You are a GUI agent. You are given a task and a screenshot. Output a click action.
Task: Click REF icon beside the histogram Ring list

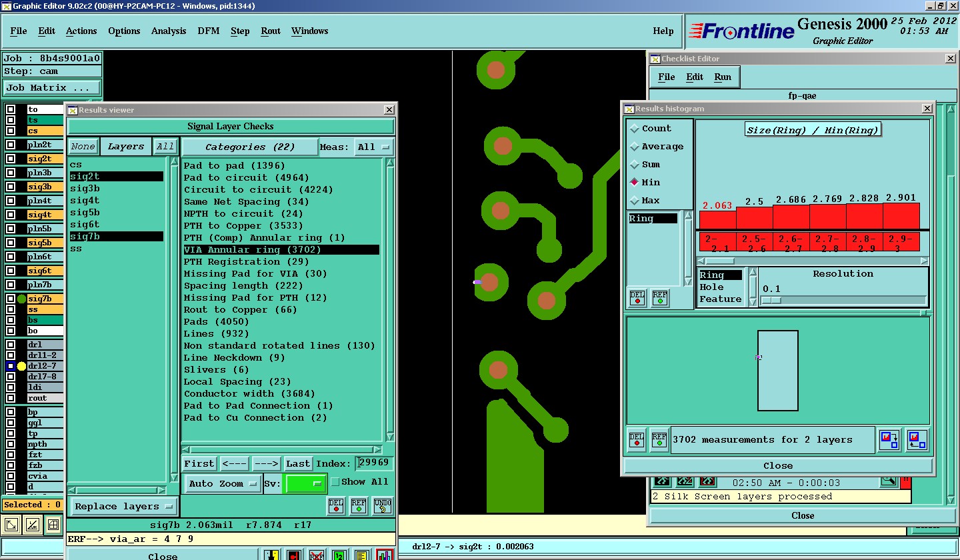660,298
